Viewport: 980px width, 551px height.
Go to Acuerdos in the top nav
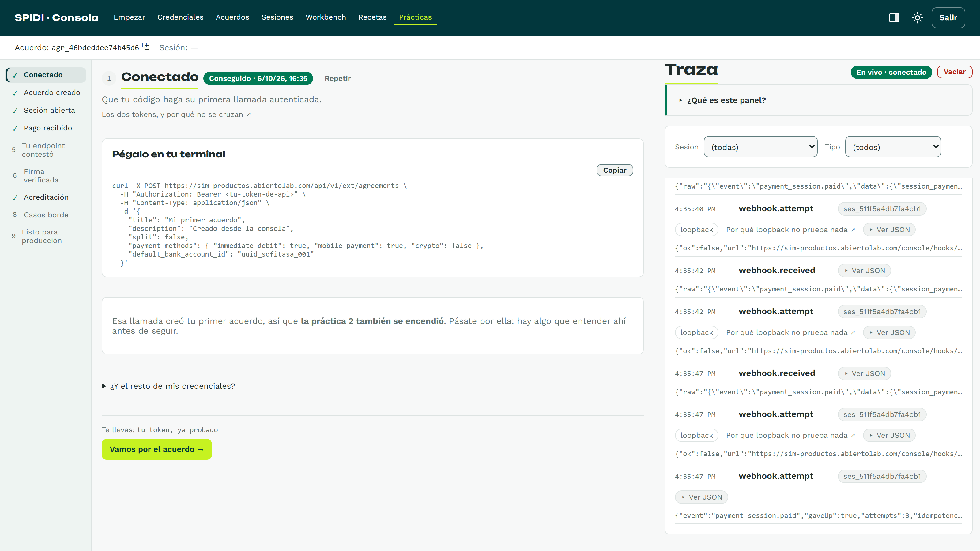point(232,17)
